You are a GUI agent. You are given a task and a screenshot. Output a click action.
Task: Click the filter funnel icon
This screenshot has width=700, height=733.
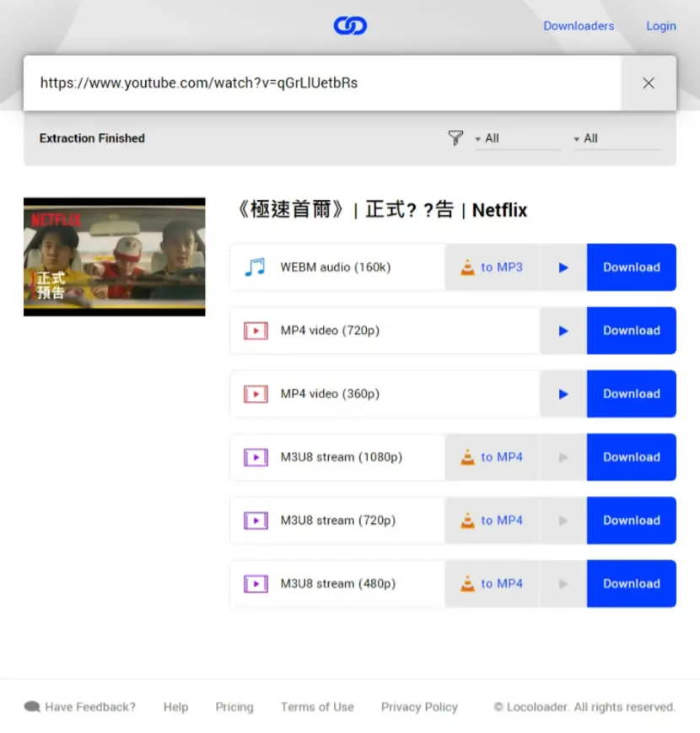click(x=455, y=137)
